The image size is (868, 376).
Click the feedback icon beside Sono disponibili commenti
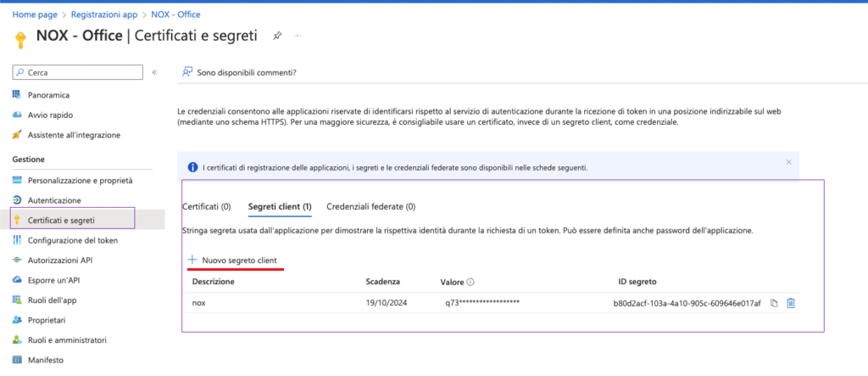[x=187, y=72]
